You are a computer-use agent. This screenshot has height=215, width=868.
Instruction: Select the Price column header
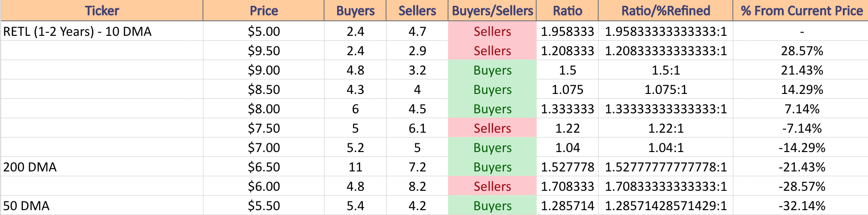click(x=263, y=11)
